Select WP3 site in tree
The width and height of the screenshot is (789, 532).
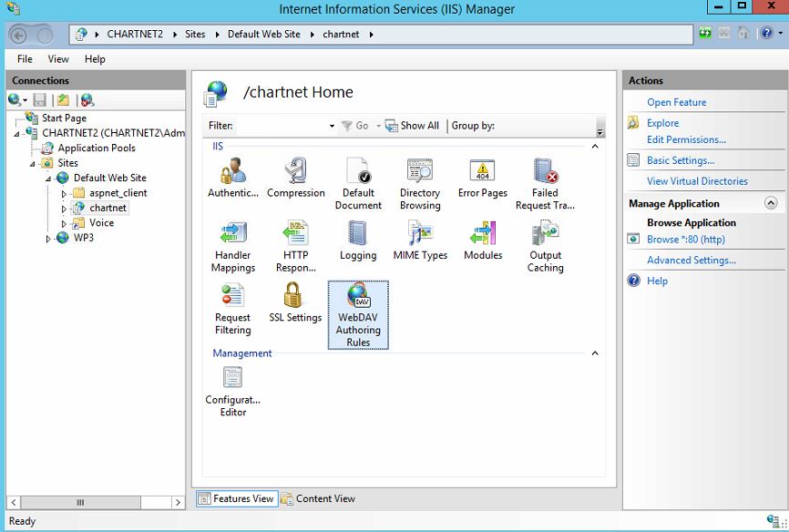[x=84, y=238]
